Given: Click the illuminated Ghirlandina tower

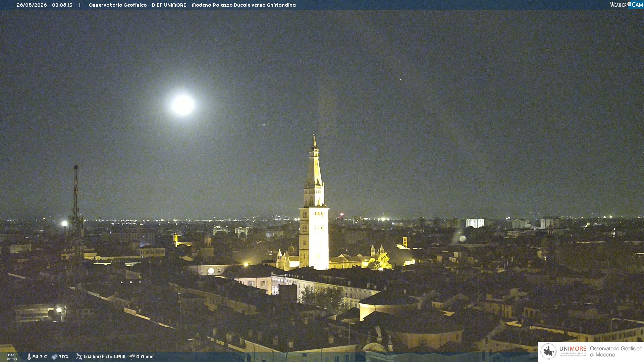Looking at the screenshot, I should [x=314, y=204].
